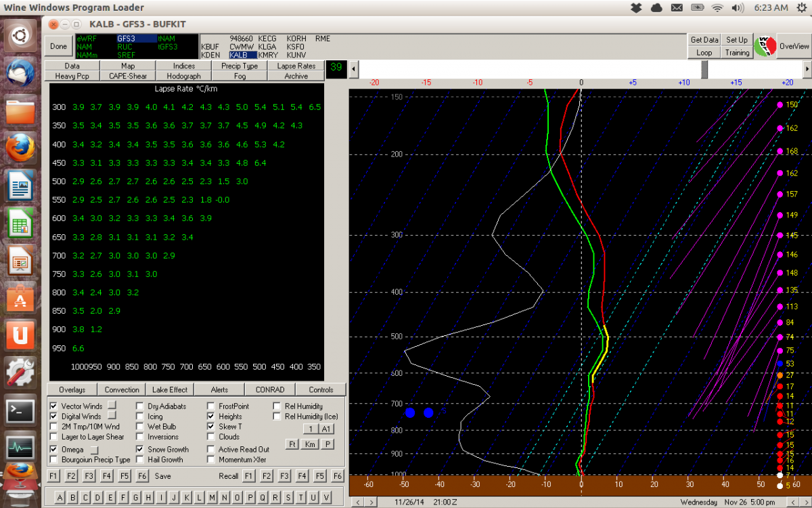Viewport: 812px width, 508px height.
Task: Click the OverView button
Action: pos(794,46)
